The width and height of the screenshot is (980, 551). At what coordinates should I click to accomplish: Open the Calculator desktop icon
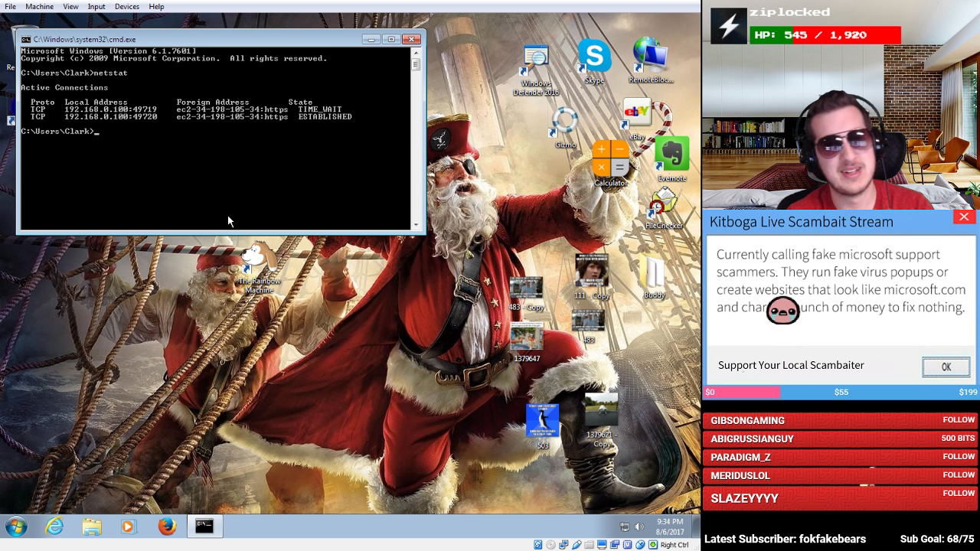tap(610, 164)
